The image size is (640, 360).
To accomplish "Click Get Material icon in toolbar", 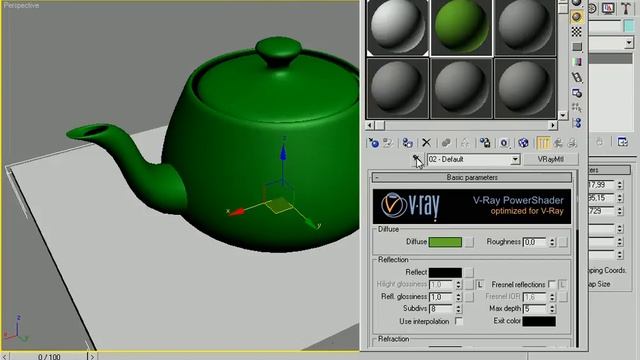I will (373, 143).
